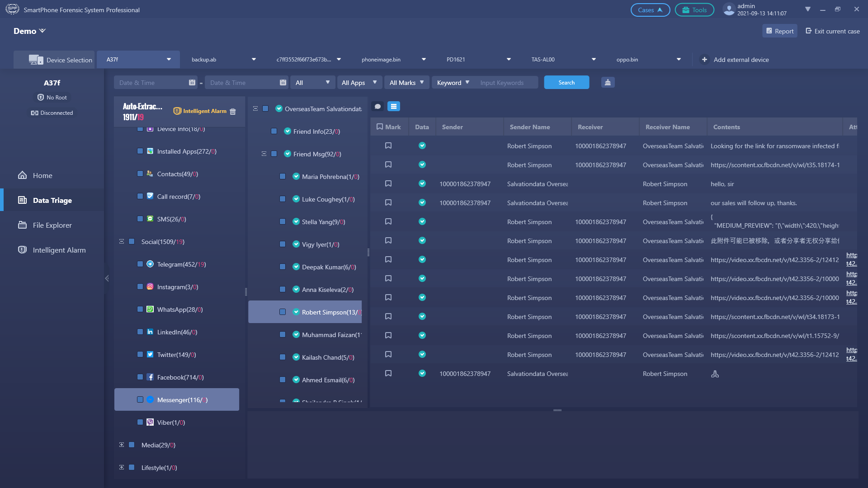Switch to list view icon
The width and height of the screenshot is (868, 488).
[x=394, y=107]
